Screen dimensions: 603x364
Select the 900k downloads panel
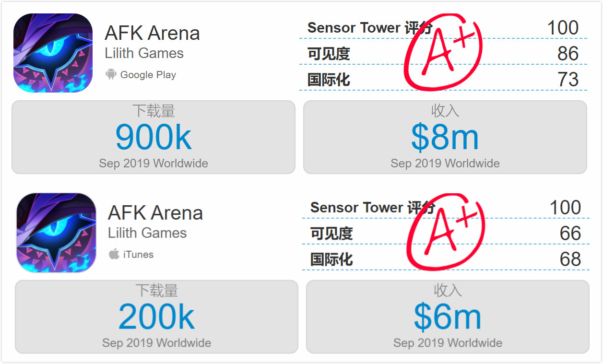click(154, 137)
